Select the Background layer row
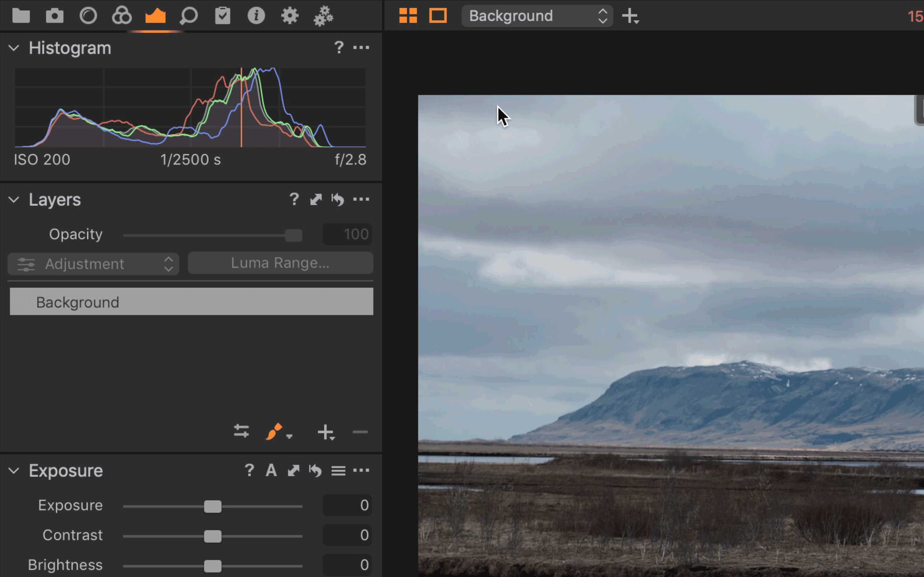The height and width of the screenshot is (577, 924). [x=191, y=302]
